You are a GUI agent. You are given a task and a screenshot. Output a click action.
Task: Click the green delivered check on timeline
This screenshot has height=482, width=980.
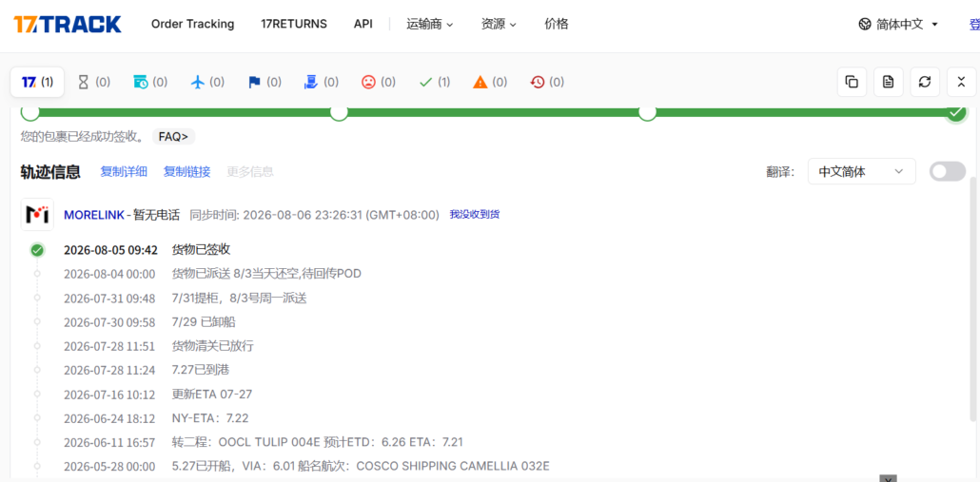click(37, 250)
